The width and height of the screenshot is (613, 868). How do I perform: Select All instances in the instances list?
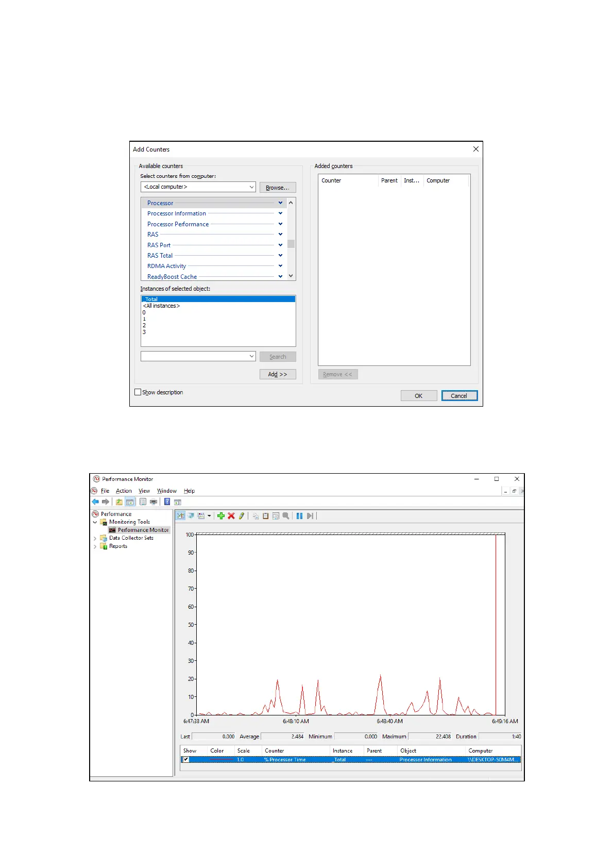click(162, 306)
